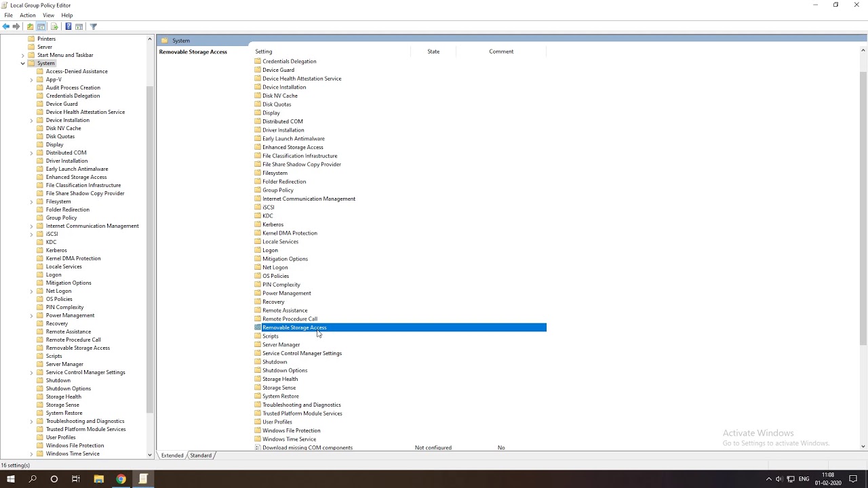
Task: Click the Cortana circle on the taskbar
Action: click(54, 479)
